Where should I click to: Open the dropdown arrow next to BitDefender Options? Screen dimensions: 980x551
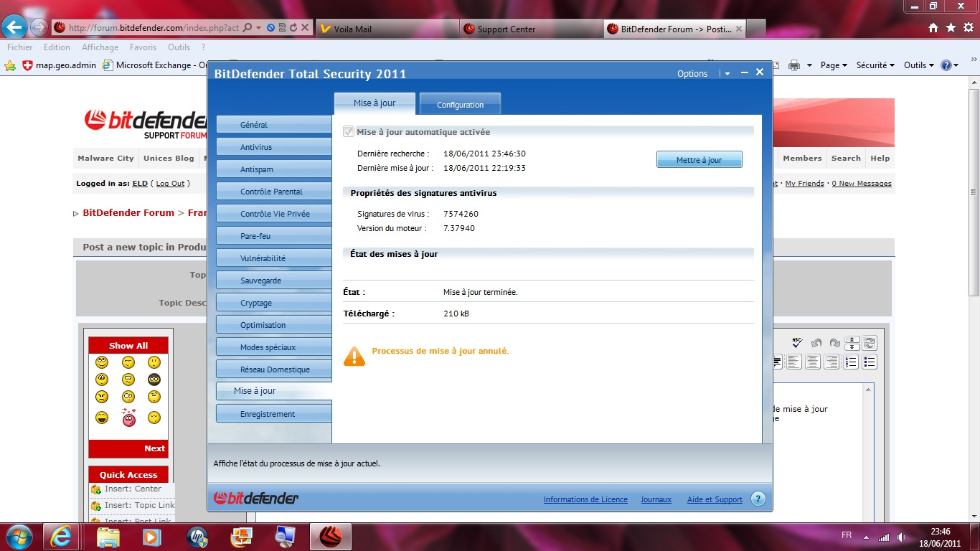coord(727,73)
